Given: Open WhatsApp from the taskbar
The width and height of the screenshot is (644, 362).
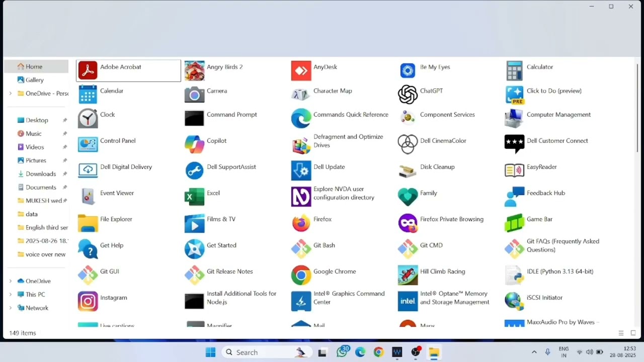Looking at the screenshot, I should [x=342, y=352].
